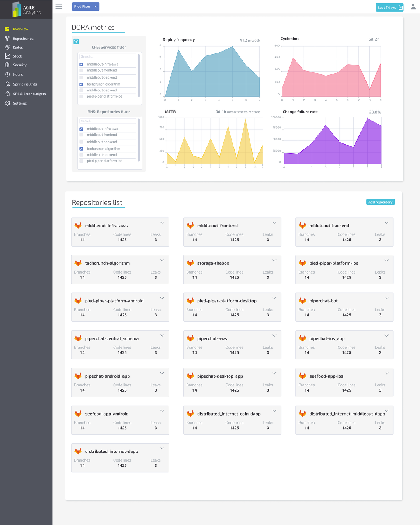
Task: Open Sprint insights in sidebar
Action: 25,84
